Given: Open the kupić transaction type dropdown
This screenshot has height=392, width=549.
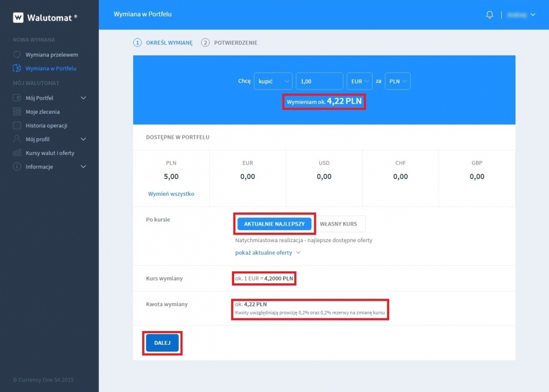Looking at the screenshot, I should tap(273, 81).
